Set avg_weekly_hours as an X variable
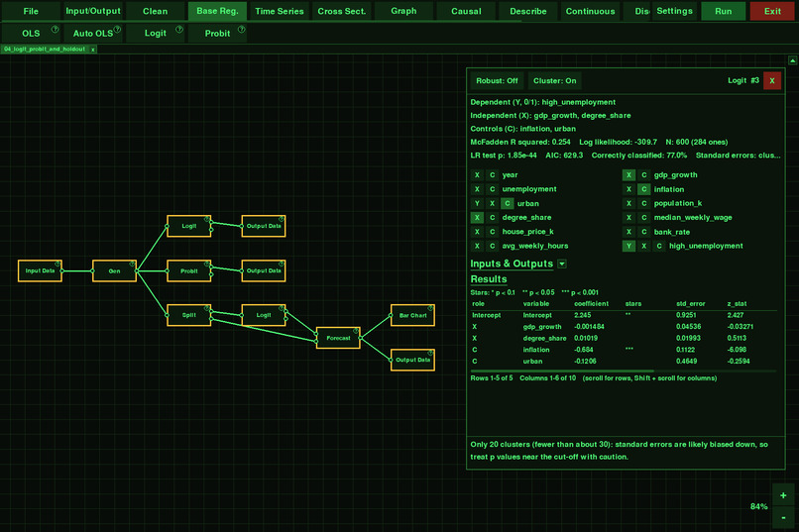799x532 pixels. (477, 246)
